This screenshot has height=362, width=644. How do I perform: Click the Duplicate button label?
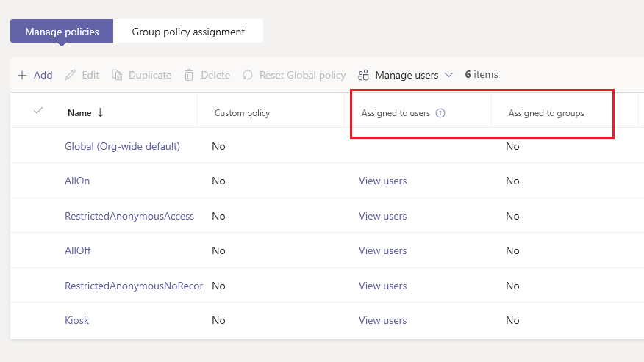pyautogui.click(x=150, y=75)
